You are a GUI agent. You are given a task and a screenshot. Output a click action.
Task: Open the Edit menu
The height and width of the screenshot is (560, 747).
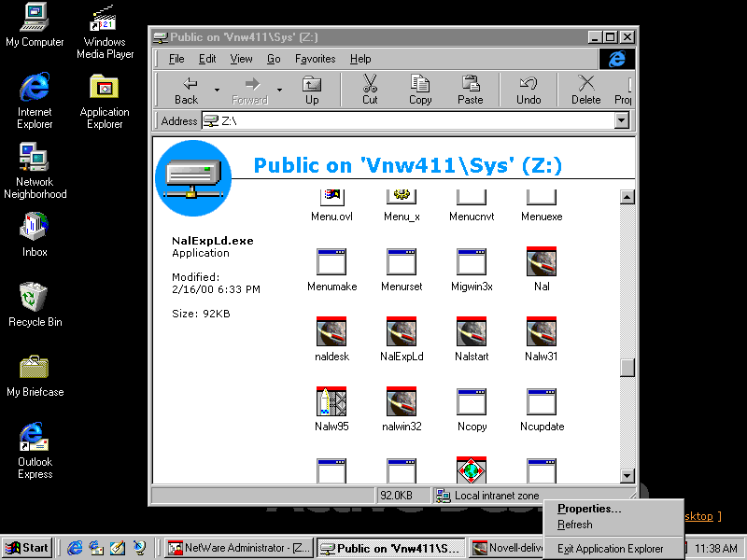pos(207,59)
